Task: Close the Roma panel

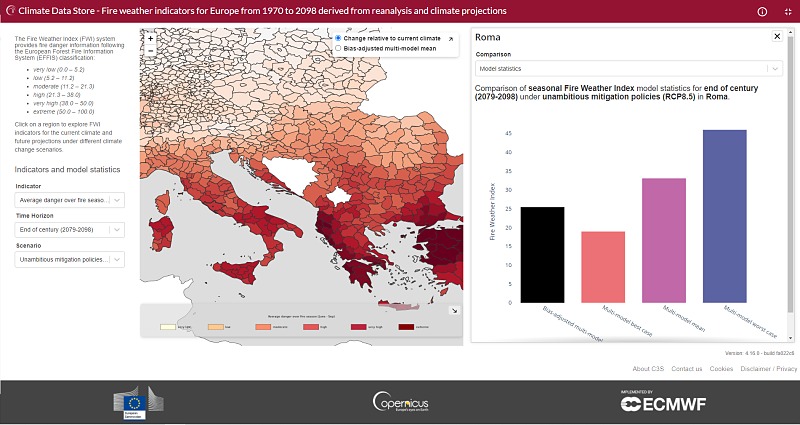Action: click(777, 36)
